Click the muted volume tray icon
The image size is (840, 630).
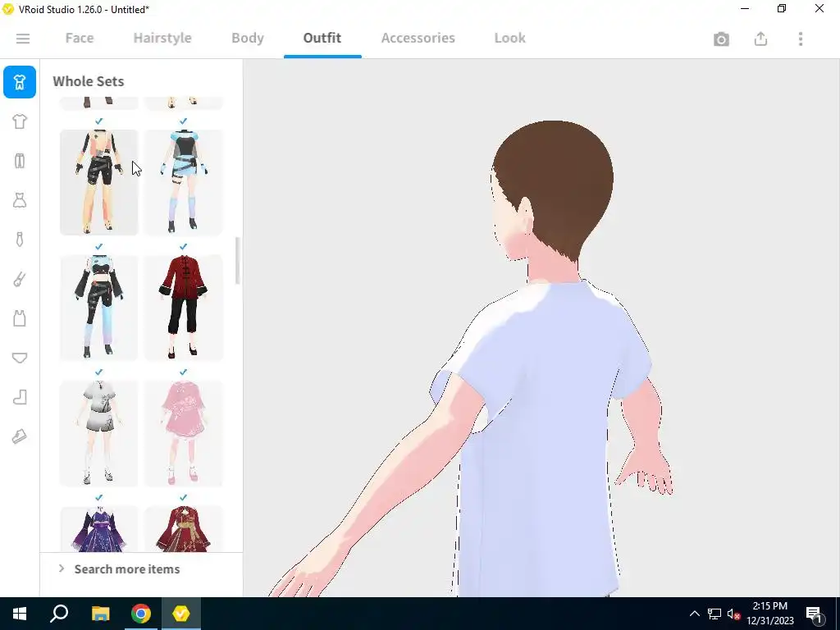734,614
